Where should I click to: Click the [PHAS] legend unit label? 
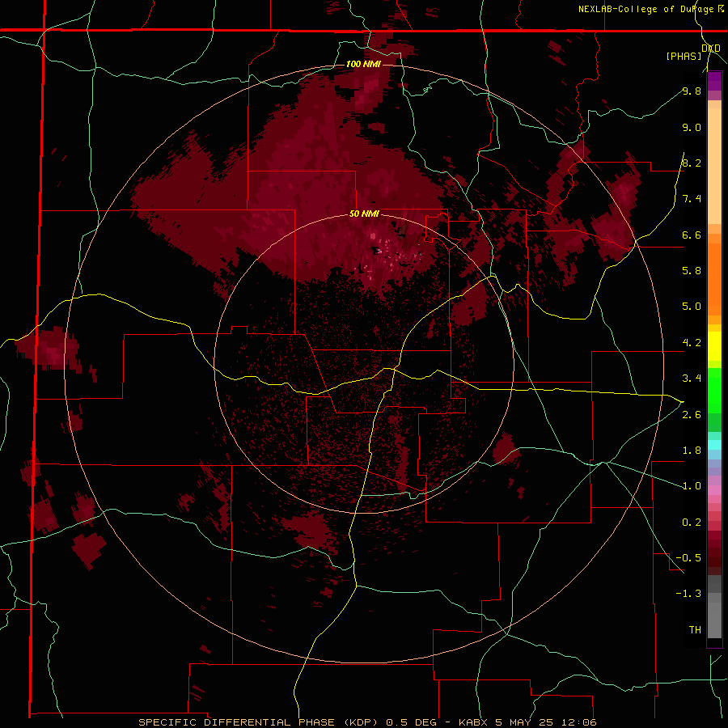click(x=684, y=56)
